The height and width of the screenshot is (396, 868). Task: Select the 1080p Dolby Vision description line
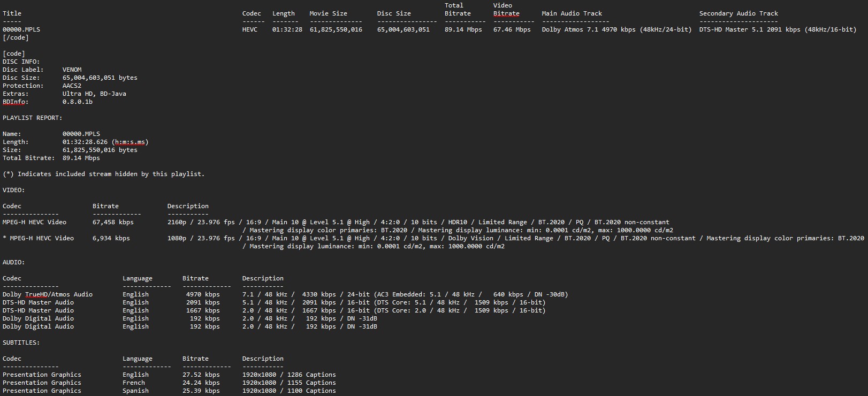pyautogui.click(x=516, y=238)
